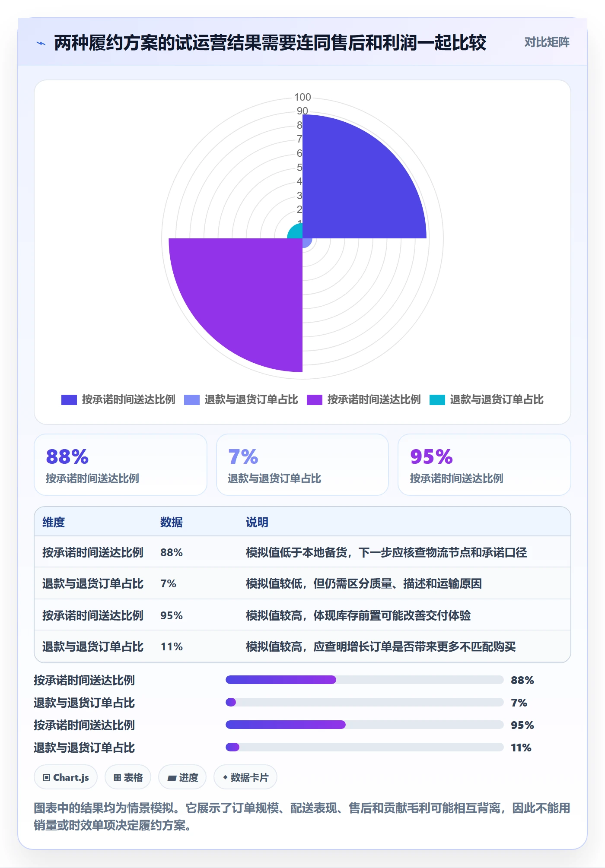Select the 88% cell in the table
Viewport: 605px width, 868px height.
click(x=172, y=552)
